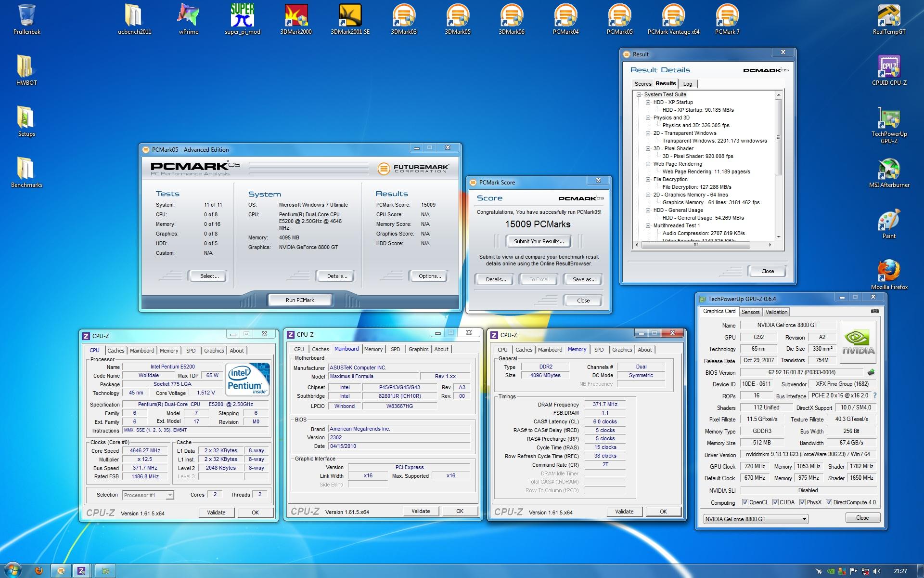Click scroll down arrow in Result Details tree
924x578 pixels.
778,237
